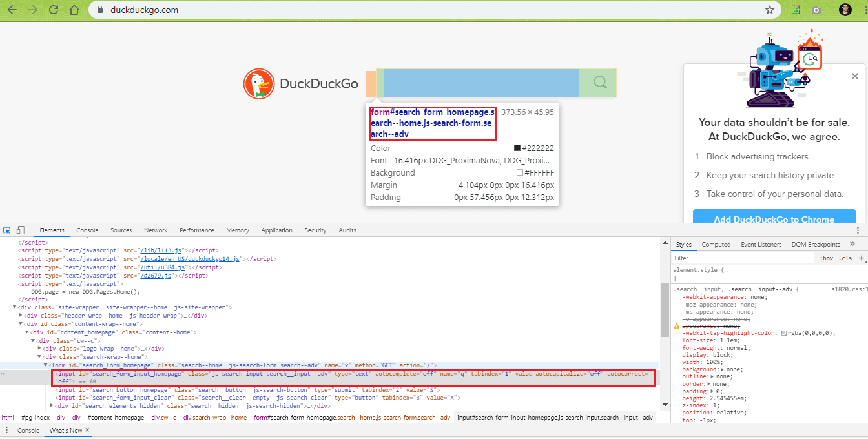Open the Computed styles tab
Screen dimensions: 868x439
(716, 245)
